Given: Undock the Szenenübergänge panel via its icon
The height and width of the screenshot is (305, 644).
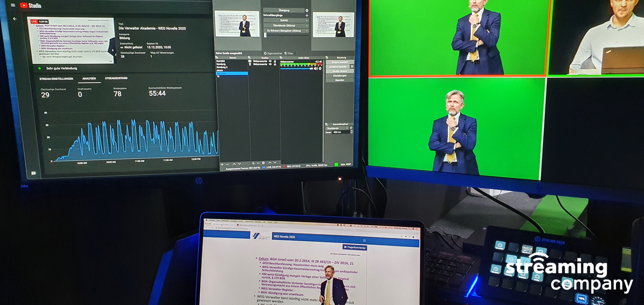Looking at the screenshot, I should coord(326,124).
